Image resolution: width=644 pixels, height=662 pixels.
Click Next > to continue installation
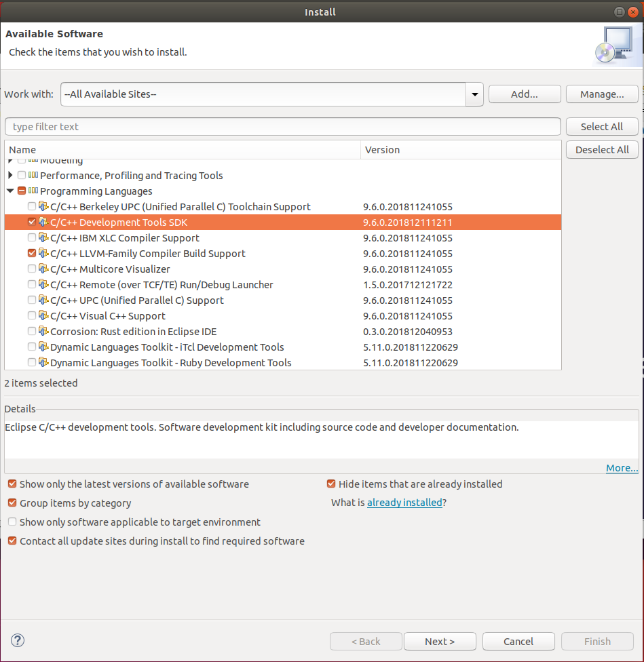pos(440,642)
